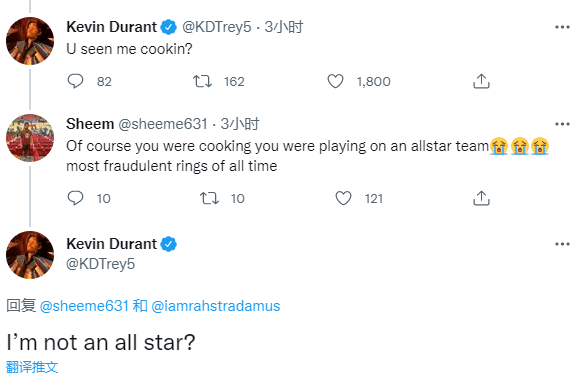Image resolution: width=587 pixels, height=379 pixels.
Task: Click the @KDTrey5 handle under bottom tweet name
Action: point(101,264)
